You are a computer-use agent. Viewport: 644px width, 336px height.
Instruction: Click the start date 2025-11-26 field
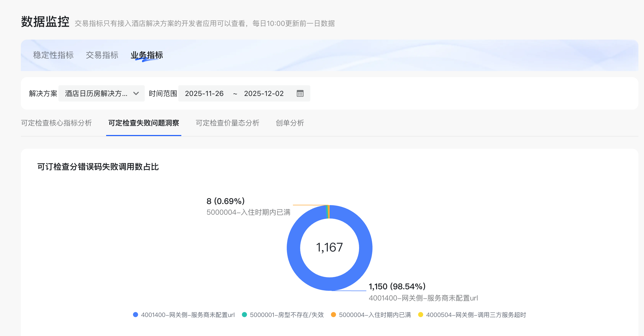(204, 93)
